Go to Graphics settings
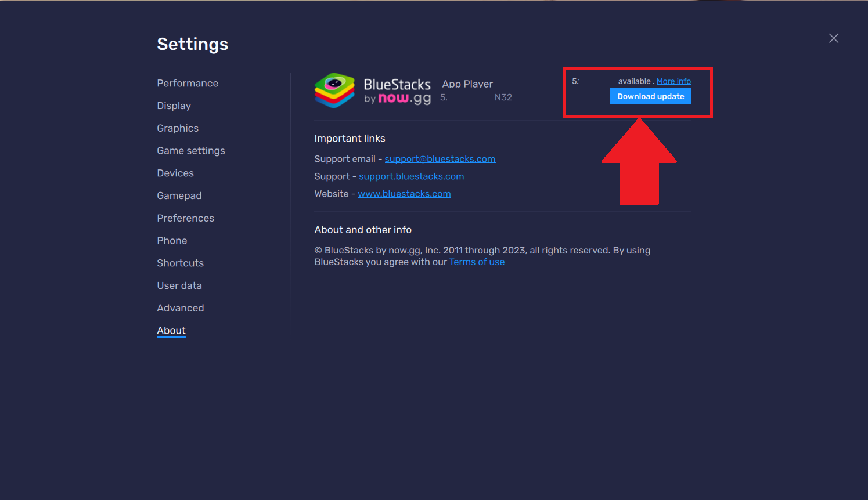 click(x=178, y=128)
